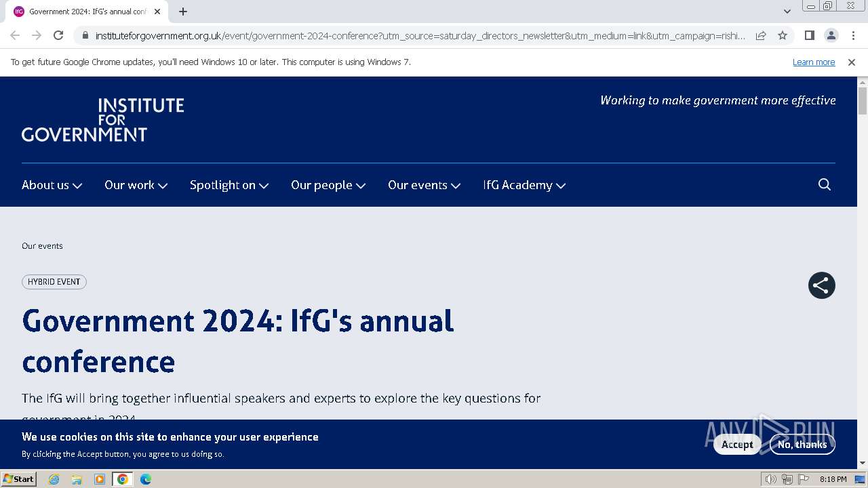868x488 pixels.
Task: Share this page using the address bar icon
Action: [761, 35]
